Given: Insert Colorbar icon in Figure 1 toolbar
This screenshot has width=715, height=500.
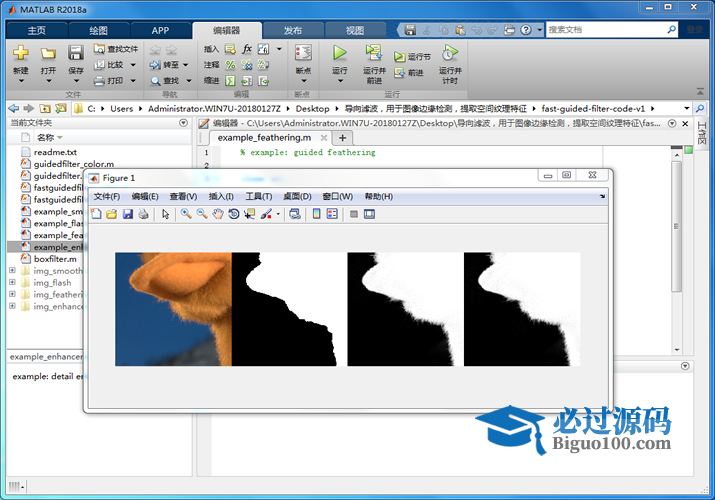Looking at the screenshot, I should pos(316,214).
